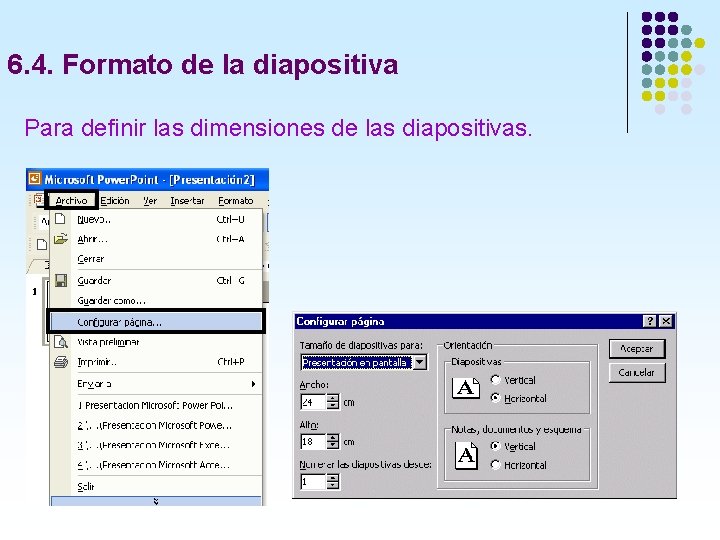
Task: Click the Aceptar button
Action: click(637, 349)
